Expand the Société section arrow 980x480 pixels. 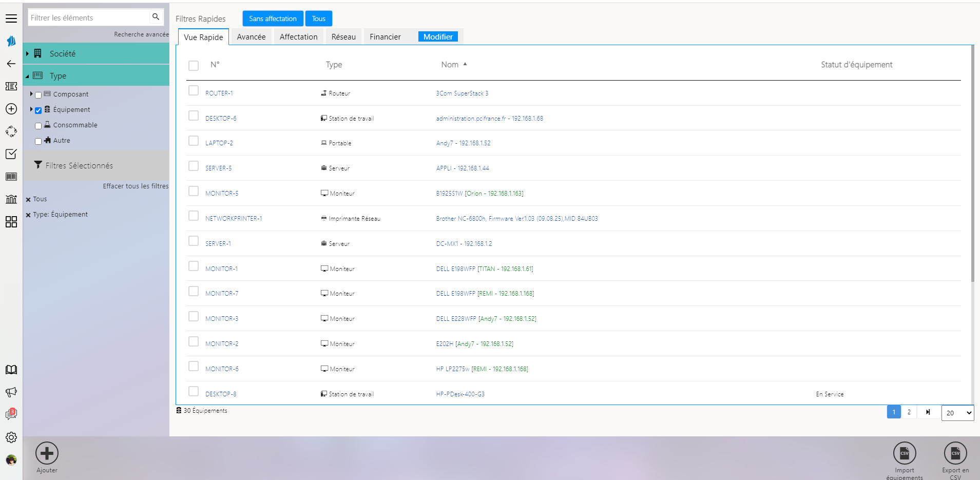pos(27,53)
